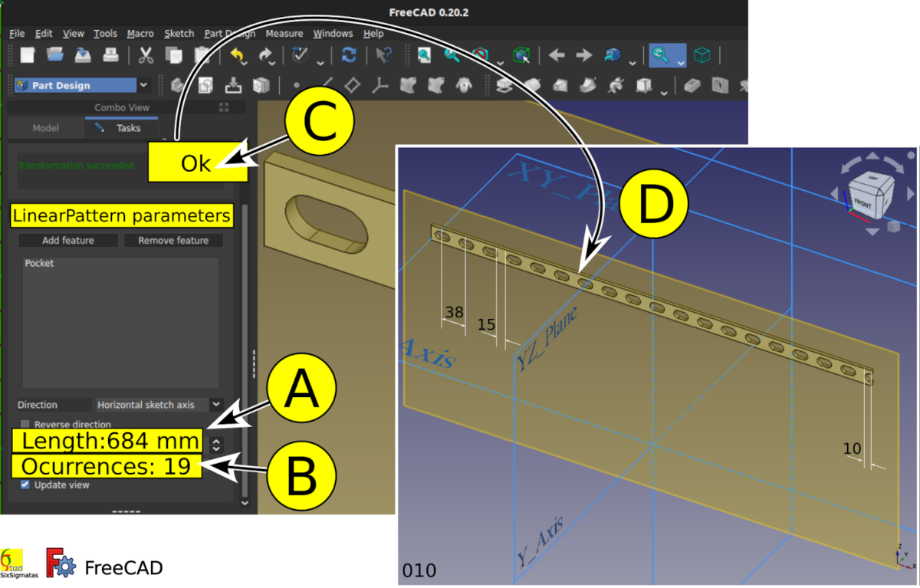Click the Fit Selection zoom icon

(452, 55)
